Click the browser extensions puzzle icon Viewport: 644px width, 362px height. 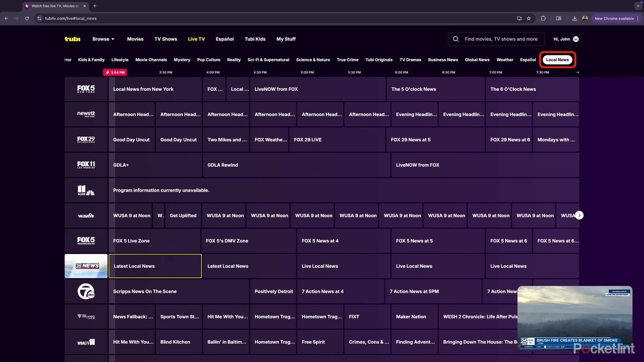tap(543, 18)
